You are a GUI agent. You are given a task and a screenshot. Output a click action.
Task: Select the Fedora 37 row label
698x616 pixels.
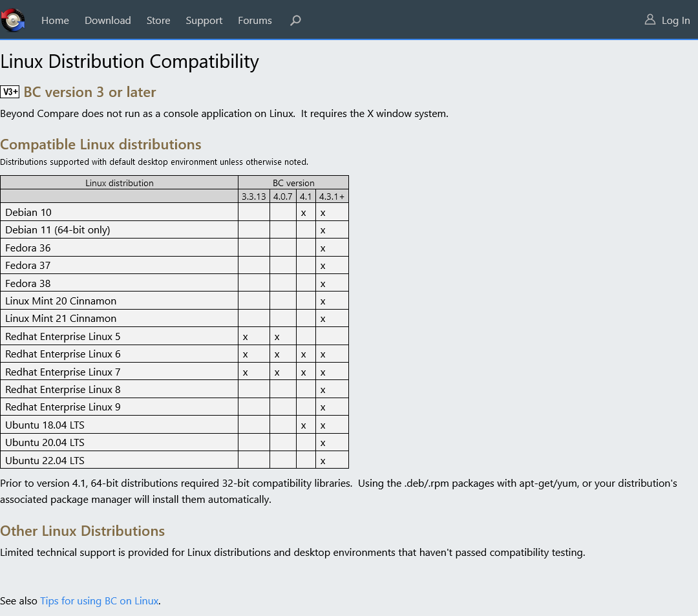click(28, 266)
